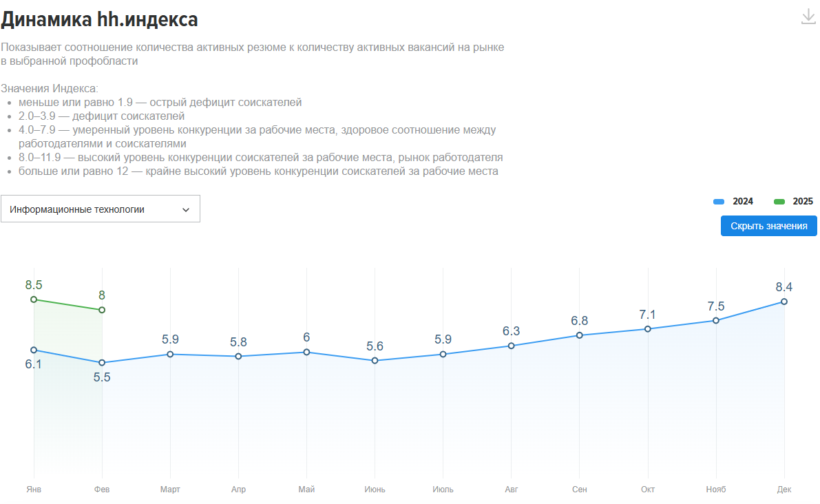Select the September point at 6.8
820x504 pixels.
click(x=580, y=335)
